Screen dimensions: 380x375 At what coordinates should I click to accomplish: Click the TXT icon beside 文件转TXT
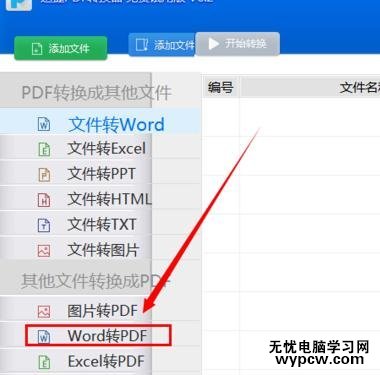44,225
